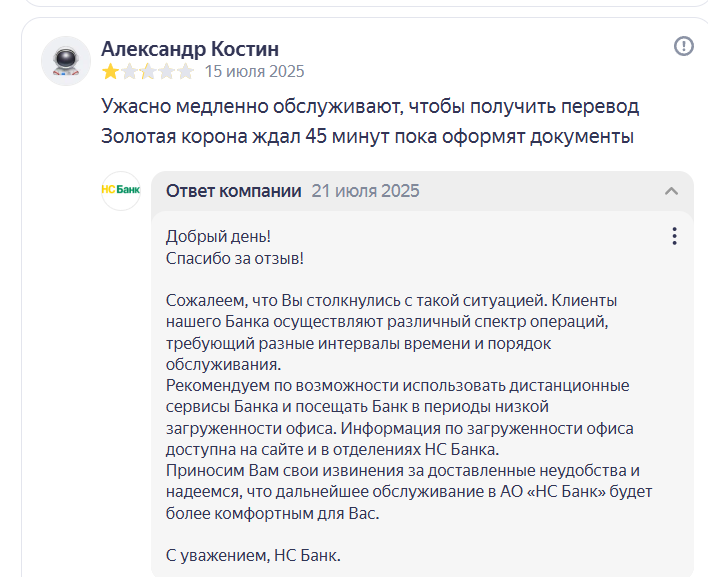Screen dimensions: 708x577
Task: Click the review date 15 июля 2025
Action: (x=255, y=71)
